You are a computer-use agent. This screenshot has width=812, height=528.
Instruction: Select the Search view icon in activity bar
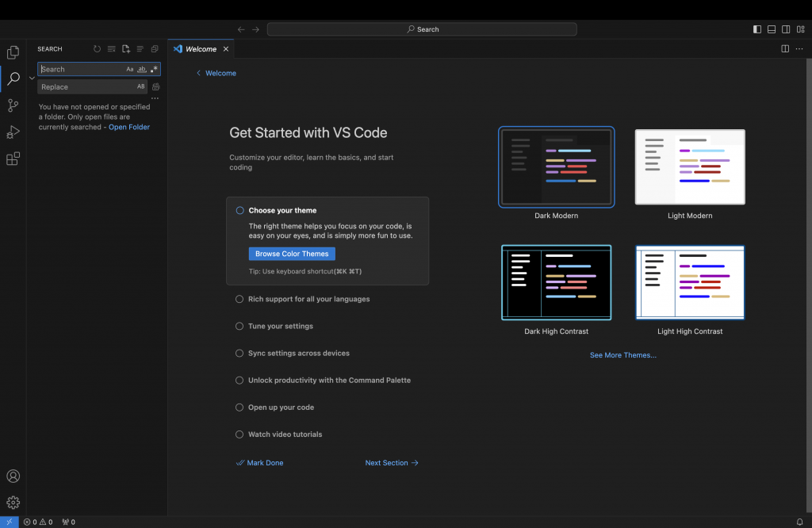point(13,78)
